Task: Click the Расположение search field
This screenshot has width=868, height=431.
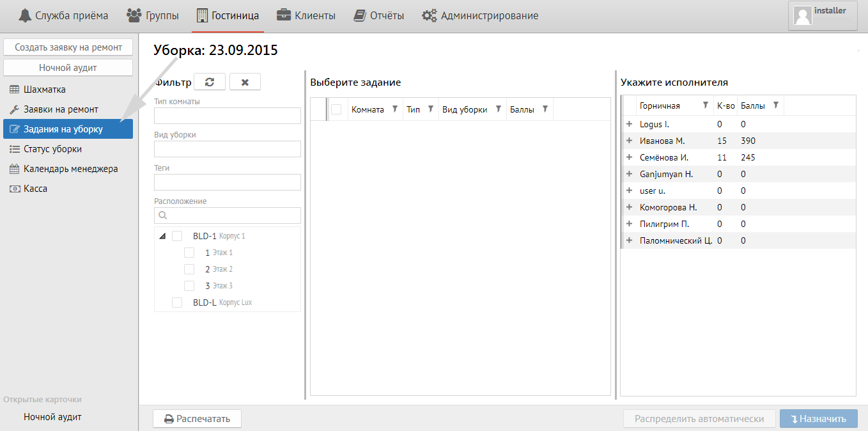Action: 228,215
